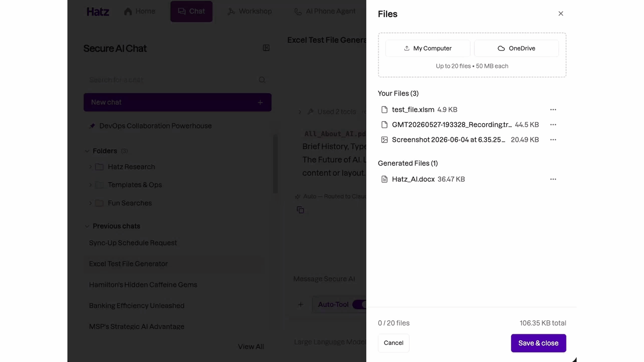Switch to the Chat tab
The width and height of the screenshot is (644, 362).
[x=191, y=11]
